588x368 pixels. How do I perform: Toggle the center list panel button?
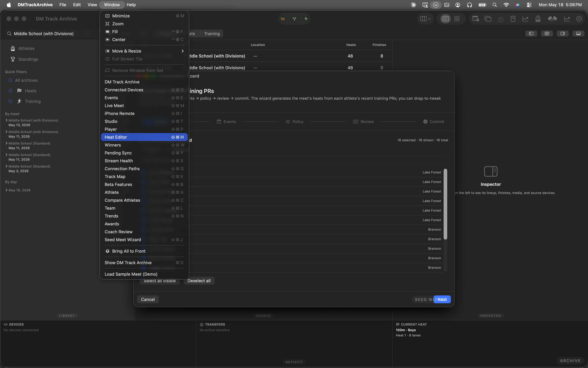coord(547,34)
